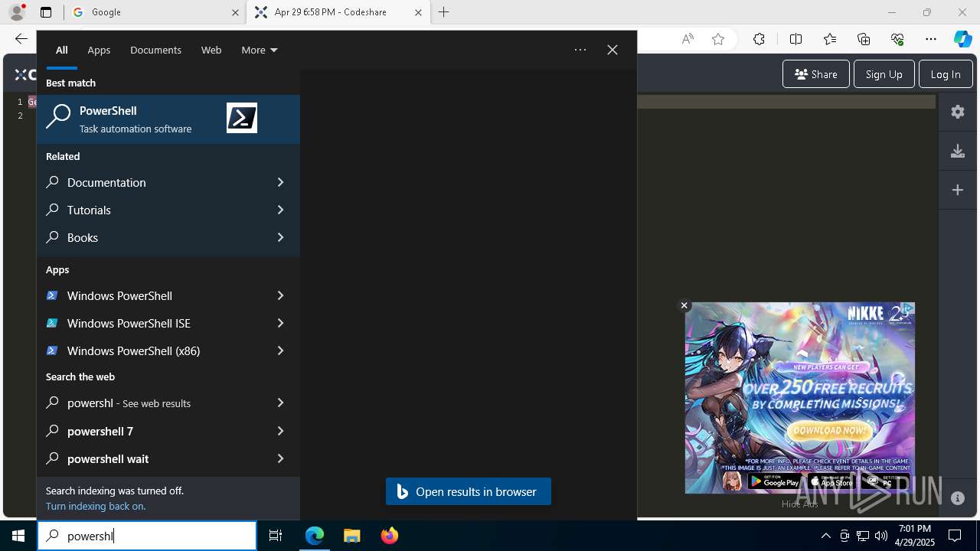This screenshot has height=551, width=980.
Task: Expand powershell wait suggestion chevron
Action: pyautogui.click(x=280, y=458)
